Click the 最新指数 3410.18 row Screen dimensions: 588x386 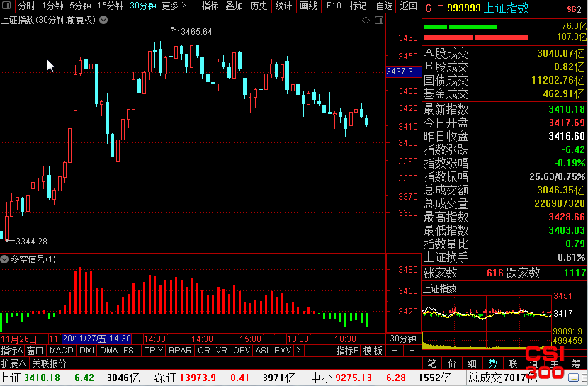tap(504, 110)
